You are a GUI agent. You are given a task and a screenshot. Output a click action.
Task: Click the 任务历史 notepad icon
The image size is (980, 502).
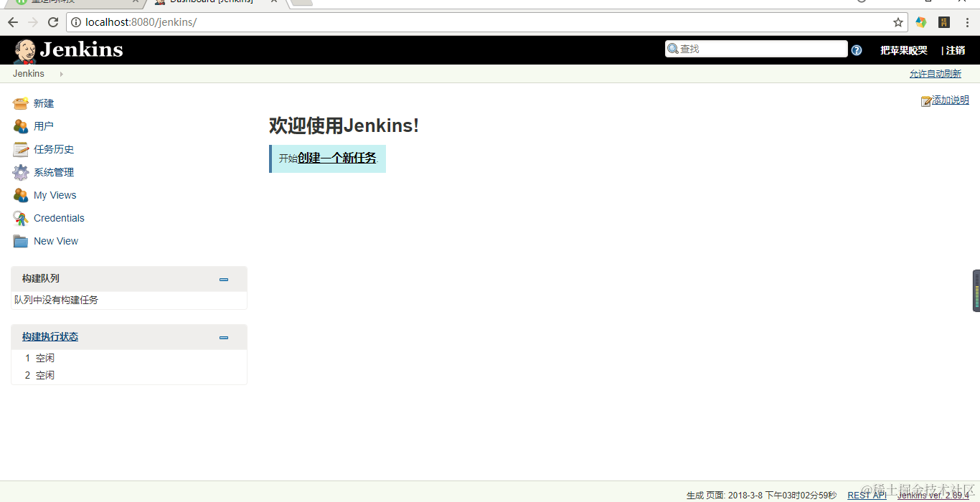point(21,149)
